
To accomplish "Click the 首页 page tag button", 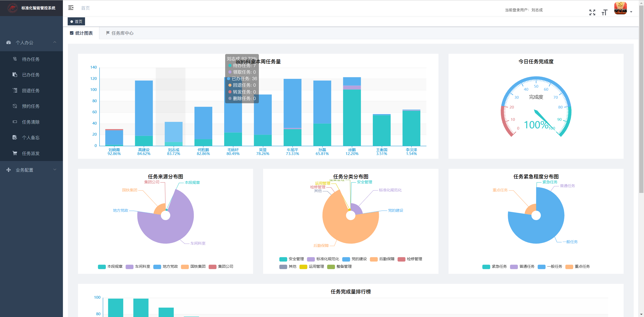I will coord(76,22).
